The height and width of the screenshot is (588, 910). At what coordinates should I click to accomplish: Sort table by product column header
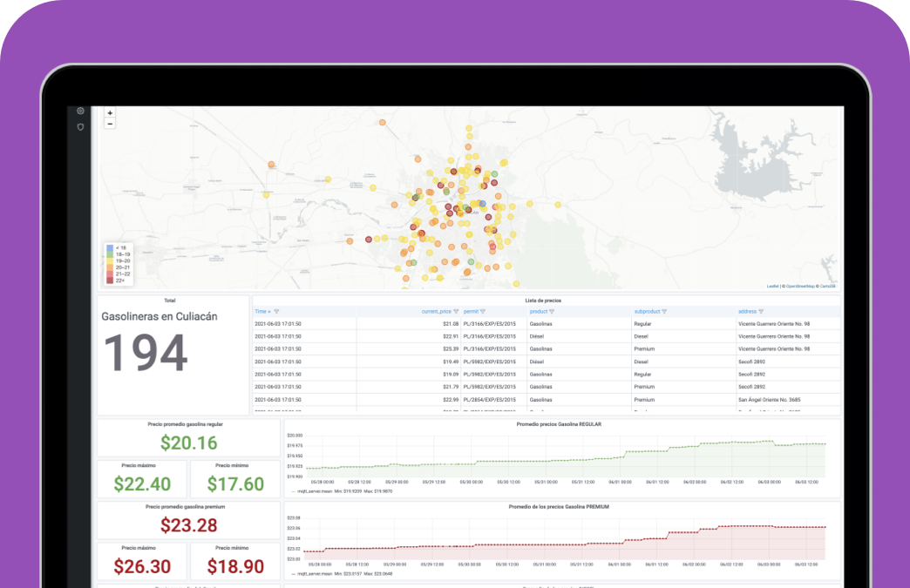(539, 312)
